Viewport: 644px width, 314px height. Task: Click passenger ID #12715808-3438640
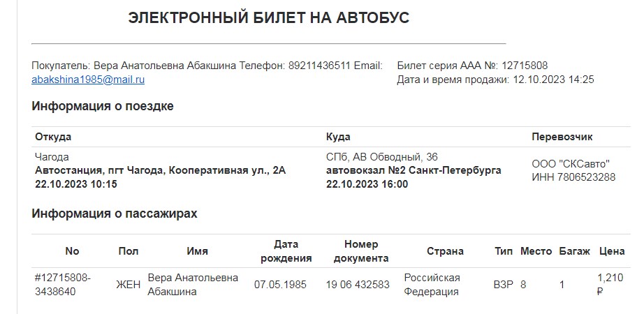click(x=62, y=285)
